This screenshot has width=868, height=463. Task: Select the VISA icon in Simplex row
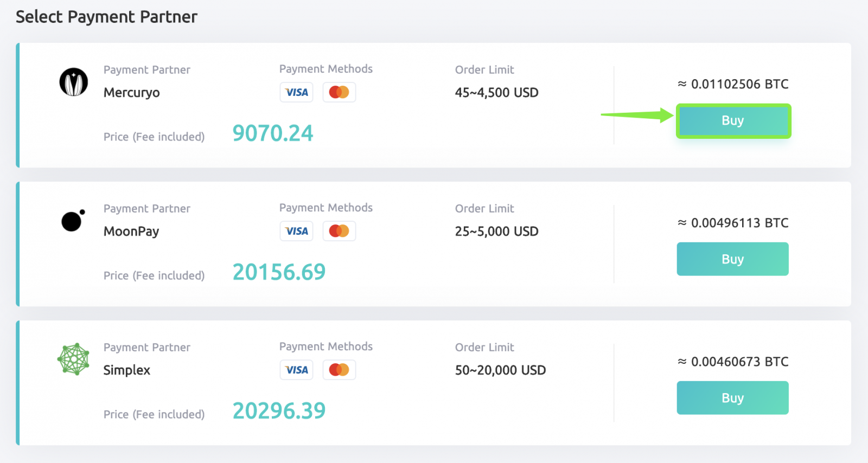pyautogui.click(x=296, y=370)
